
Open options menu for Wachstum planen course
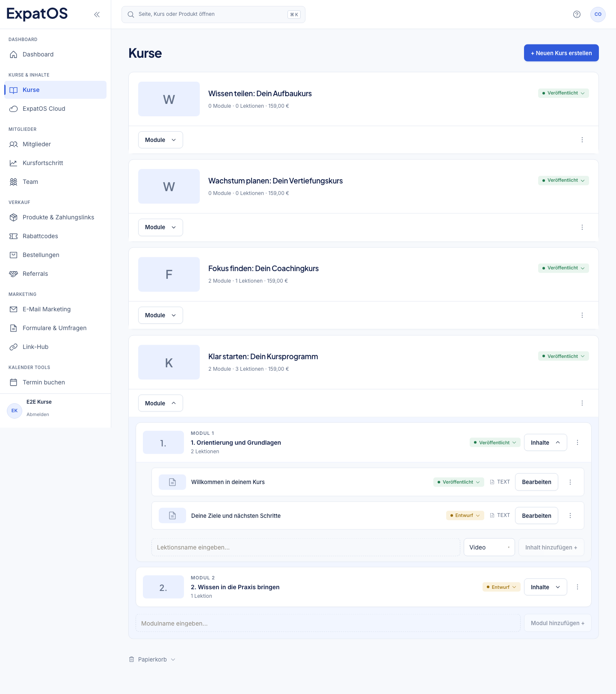(x=582, y=227)
